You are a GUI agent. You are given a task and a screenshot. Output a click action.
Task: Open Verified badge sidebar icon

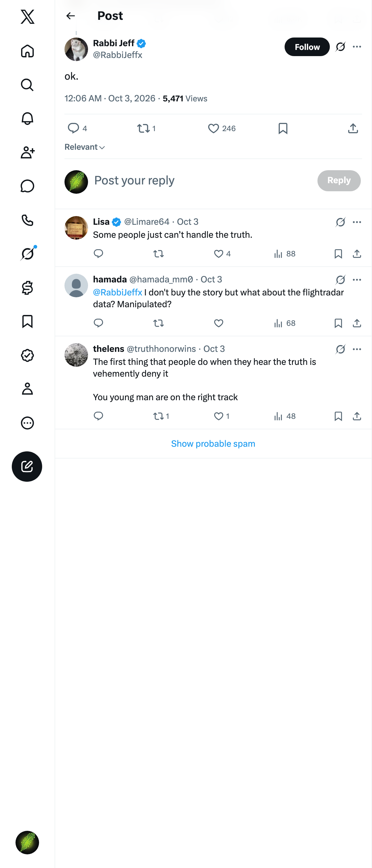coord(27,355)
